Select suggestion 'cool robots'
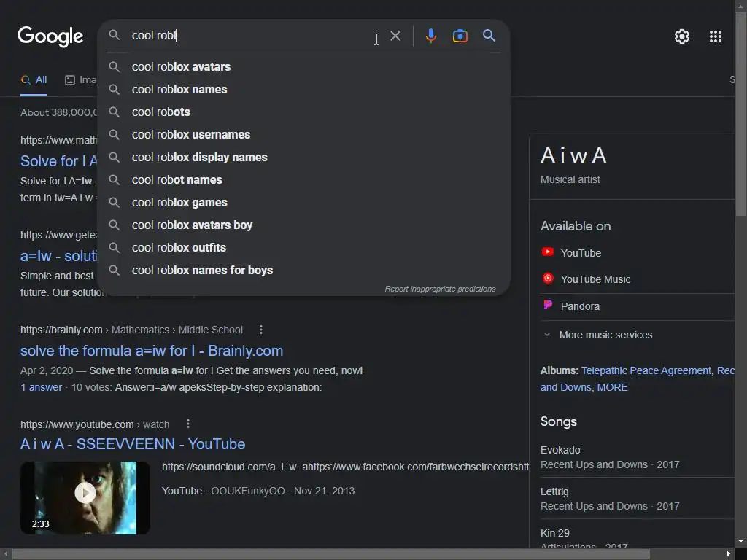The image size is (747, 560). tap(303, 112)
